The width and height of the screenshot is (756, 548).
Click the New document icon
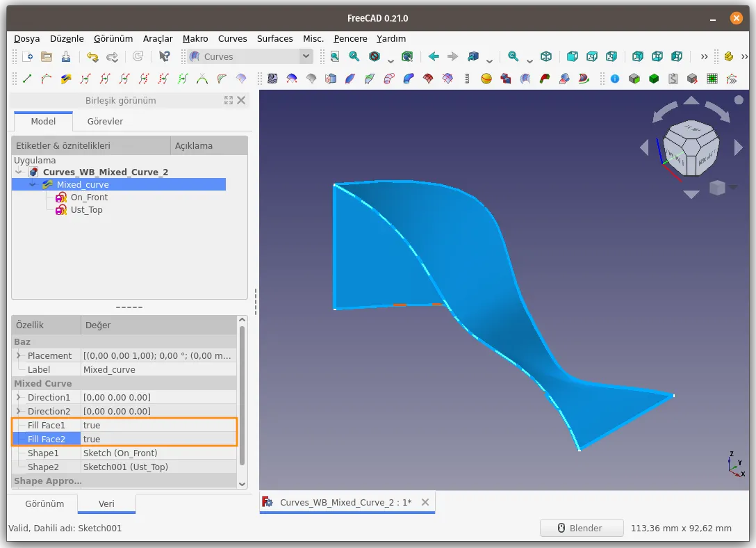28,56
